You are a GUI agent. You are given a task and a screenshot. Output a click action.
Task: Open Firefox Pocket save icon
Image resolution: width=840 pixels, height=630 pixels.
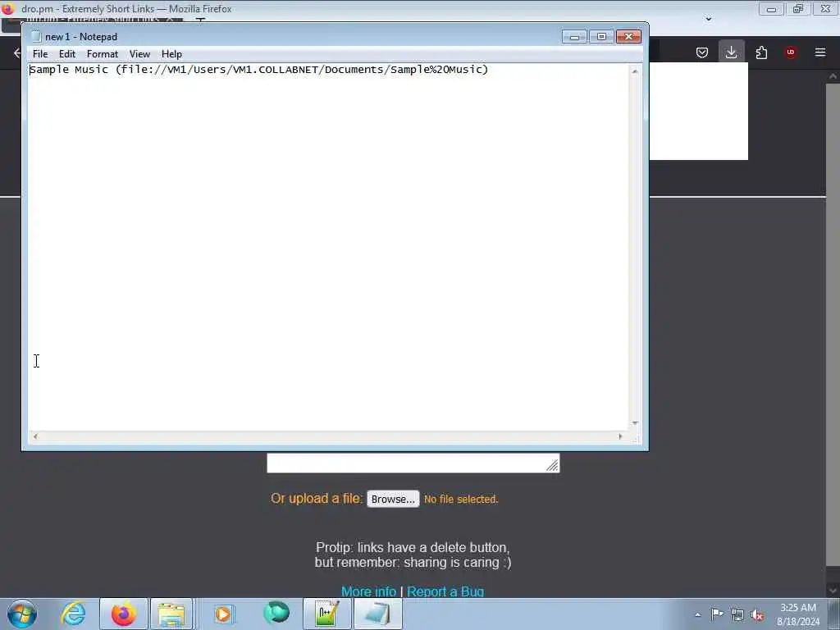(x=702, y=52)
